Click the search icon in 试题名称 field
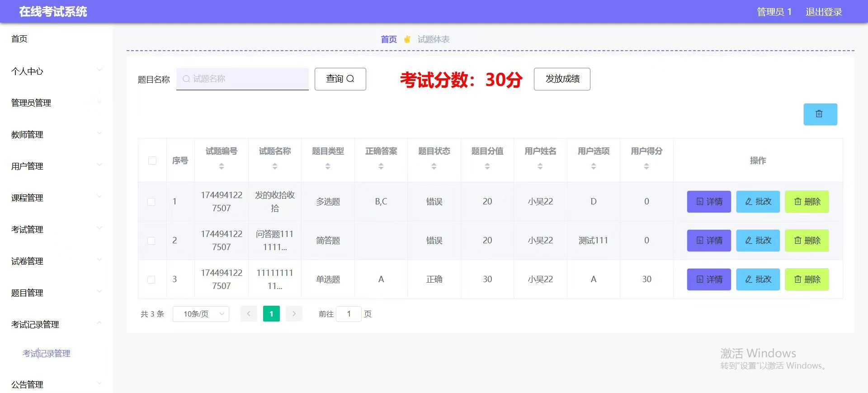Screen dimensions: 868x393 pos(186,79)
